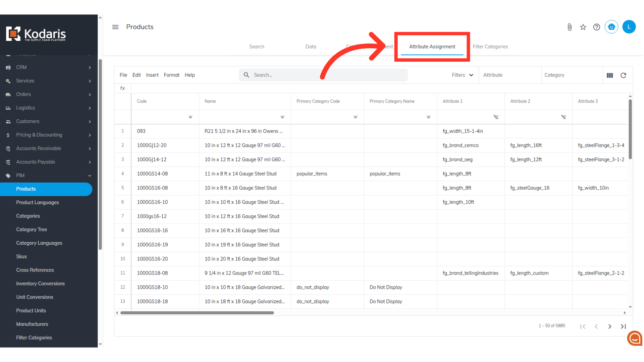Switch to the Filter Categories tab

pos(490,47)
